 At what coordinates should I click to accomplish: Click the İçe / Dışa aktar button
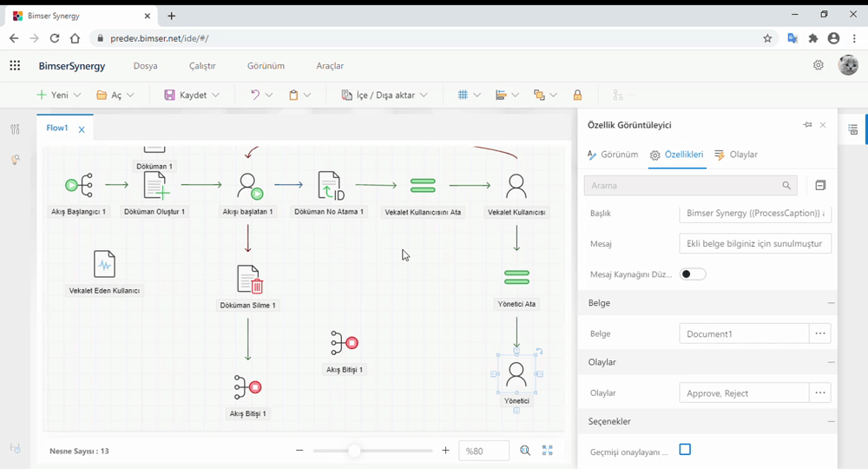(x=378, y=96)
